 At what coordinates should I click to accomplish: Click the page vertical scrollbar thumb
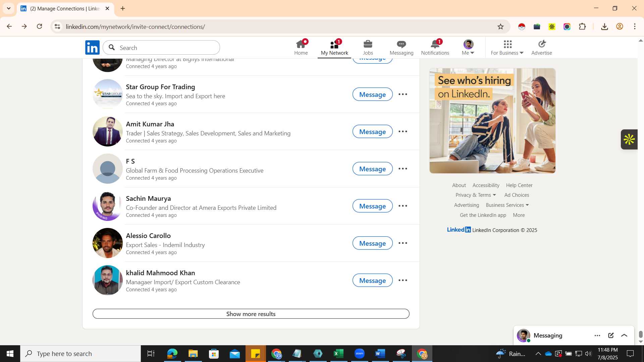coord(641,335)
